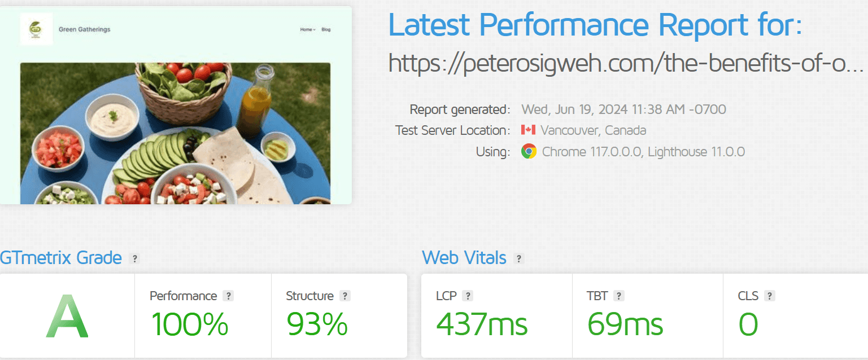868x360 pixels.
Task: Open the Performance score help tooltip icon
Action: (228, 296)
